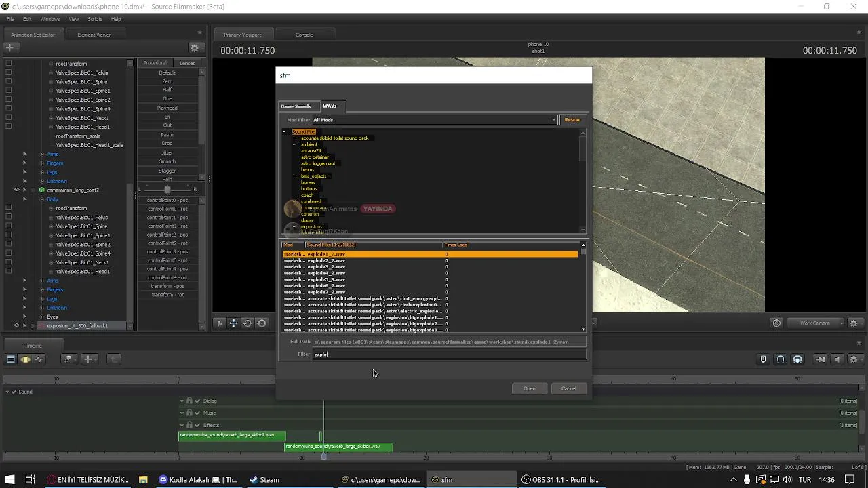The height and width of the screenshot is (488, 868).
Task: Select the viewport rotate manipulator tool
Action: coord(248,323)
